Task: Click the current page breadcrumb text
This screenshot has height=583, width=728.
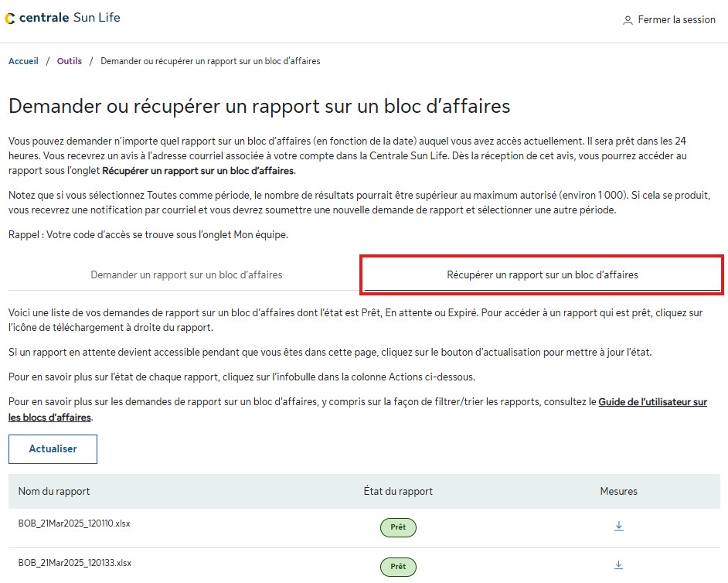Action: (210, 61)
